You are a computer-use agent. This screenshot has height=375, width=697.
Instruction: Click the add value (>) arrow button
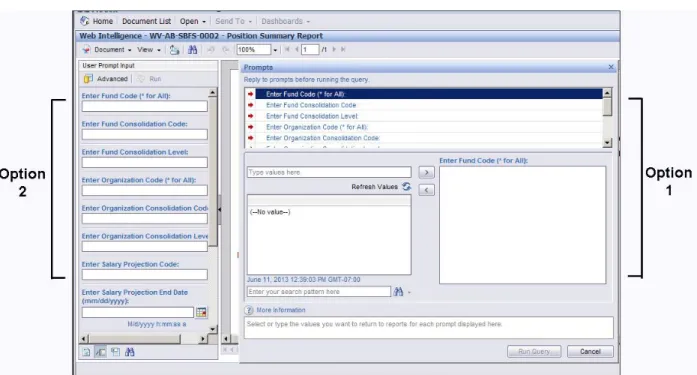coord(426,172)
